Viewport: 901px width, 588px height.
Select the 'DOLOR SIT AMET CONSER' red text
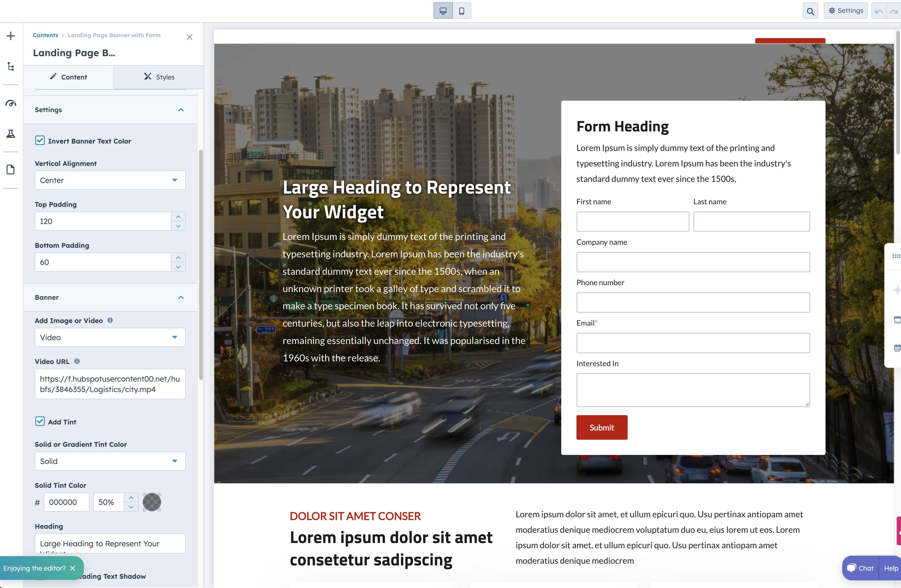355,516
